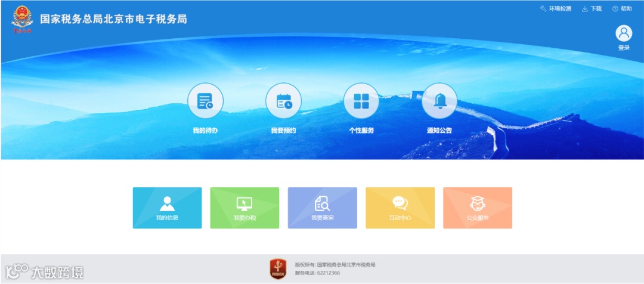The width and height of the screenshot is (644, 284).
Task: Click the 我的待办 label
Action: (x=205, y=131)
